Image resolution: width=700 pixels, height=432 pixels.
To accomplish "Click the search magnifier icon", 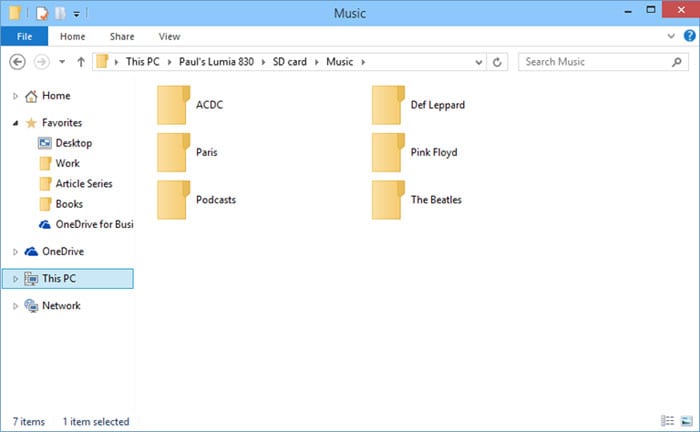I will click(x=679, y=62).
